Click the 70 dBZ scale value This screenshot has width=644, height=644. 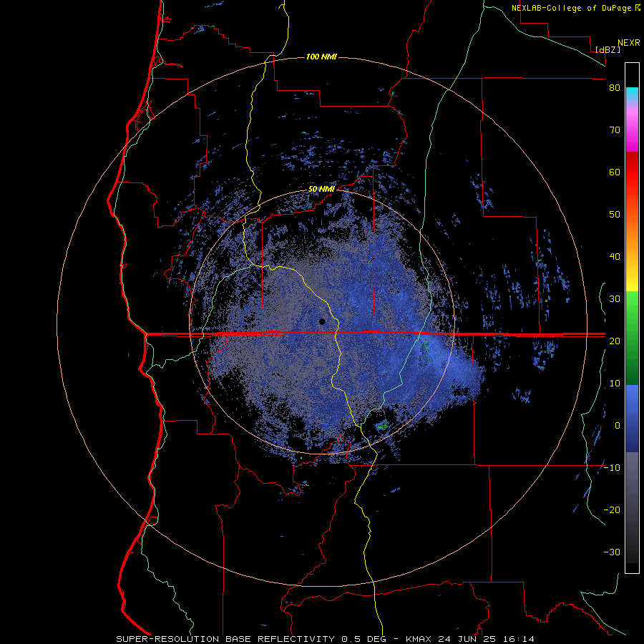click(615, 130)
